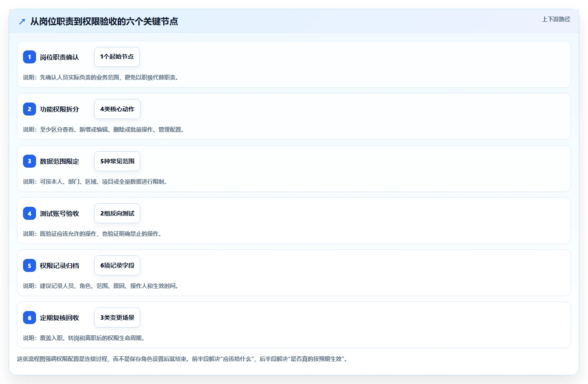Viewport: 588px width, 384px height.
Task: Click the footer summary about 权限配置是连续过程
Action: [x=182, y=359]
